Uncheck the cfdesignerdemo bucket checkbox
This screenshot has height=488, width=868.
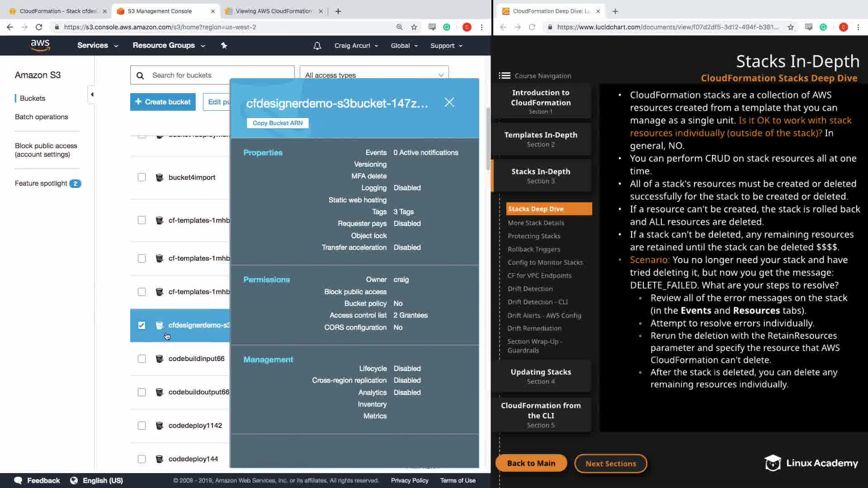142,325
